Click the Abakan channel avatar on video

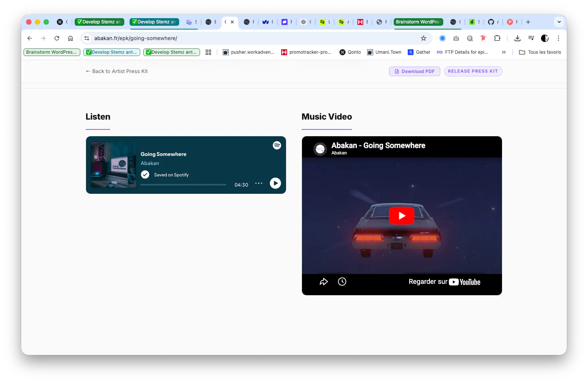click(x=320, y=149)
